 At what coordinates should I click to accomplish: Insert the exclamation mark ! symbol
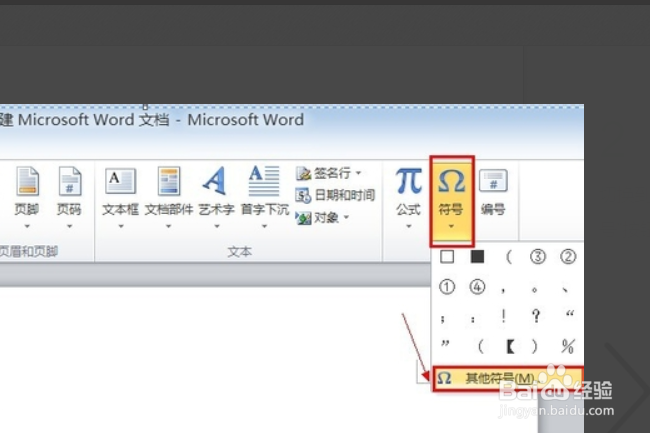pyautogui.click(x=504, y=316)
